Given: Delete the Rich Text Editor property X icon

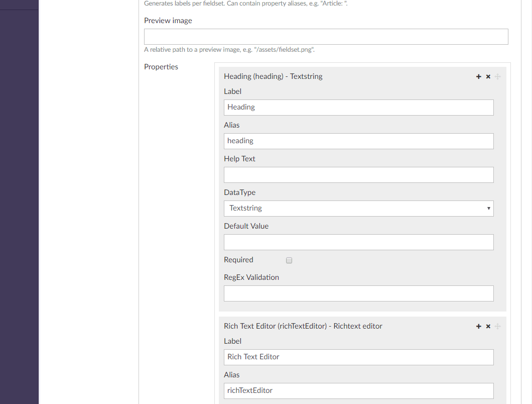Looking at the screenshot, I should (488, 326).
